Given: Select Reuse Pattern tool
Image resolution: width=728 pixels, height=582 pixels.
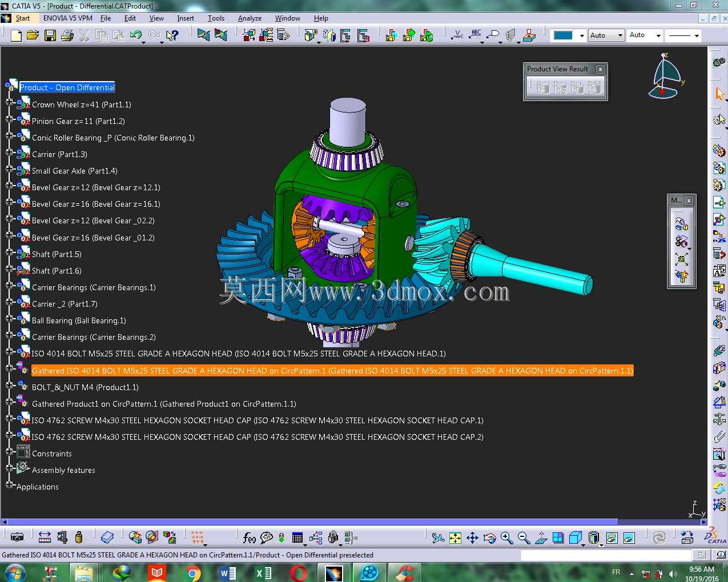Looking at the screenshot, I should click(719, 505).
